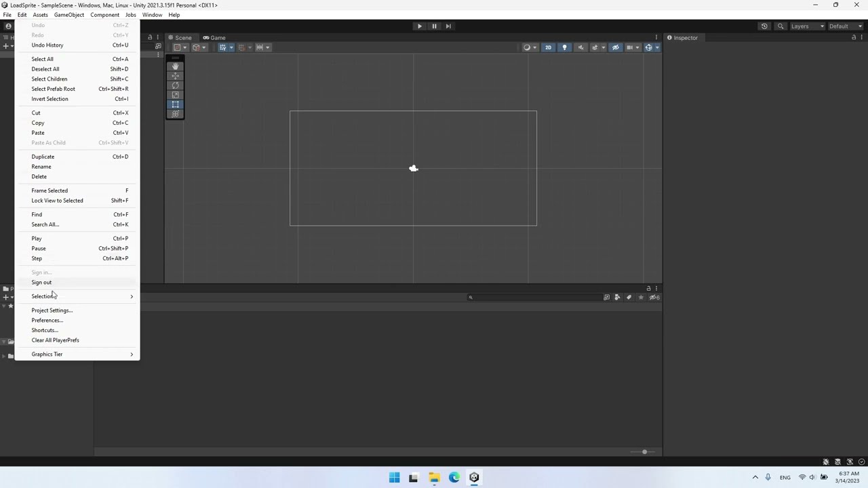The width and height of the screenshot is (868, 488).
Task: Choose Project Settings from Edit menu
Action: coord(77,310)
